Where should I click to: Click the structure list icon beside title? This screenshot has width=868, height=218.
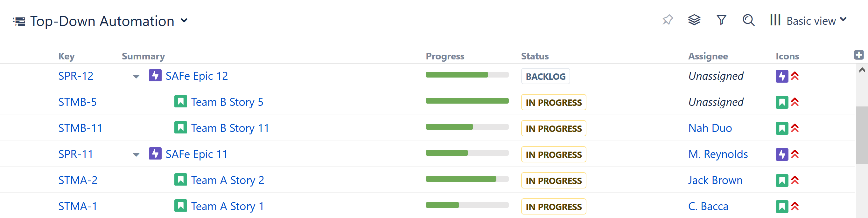(x=19, y=22)
